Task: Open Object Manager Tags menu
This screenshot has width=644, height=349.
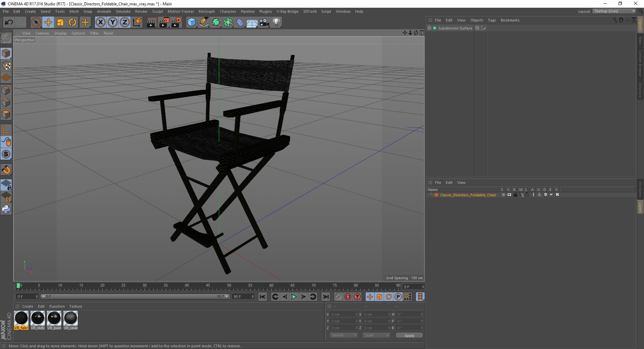Action: coord(492,20)
